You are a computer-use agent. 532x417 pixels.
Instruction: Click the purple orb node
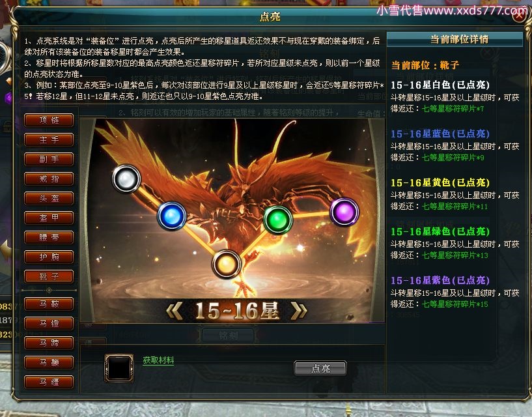[344, 212]
